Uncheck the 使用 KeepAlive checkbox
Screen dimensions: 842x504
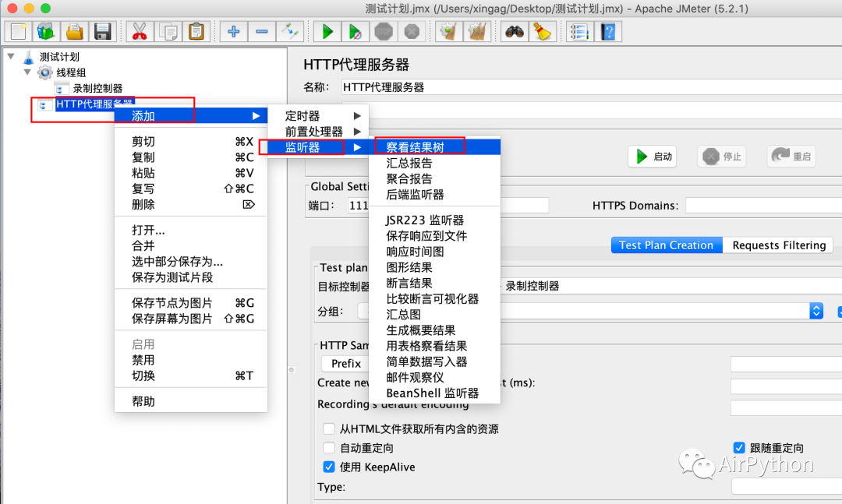(329, 467)
